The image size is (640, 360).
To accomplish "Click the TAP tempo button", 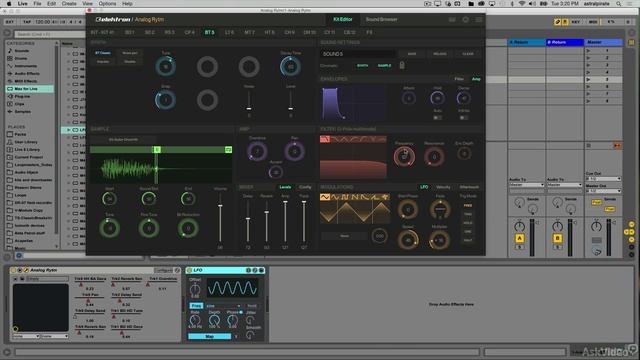I will 27,22.
